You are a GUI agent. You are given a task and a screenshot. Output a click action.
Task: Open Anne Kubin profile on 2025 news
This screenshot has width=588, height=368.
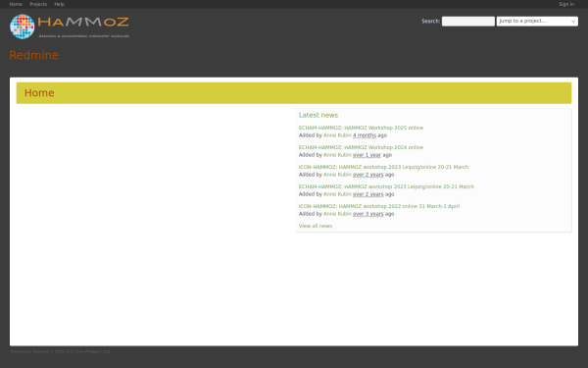pos(337,135)
